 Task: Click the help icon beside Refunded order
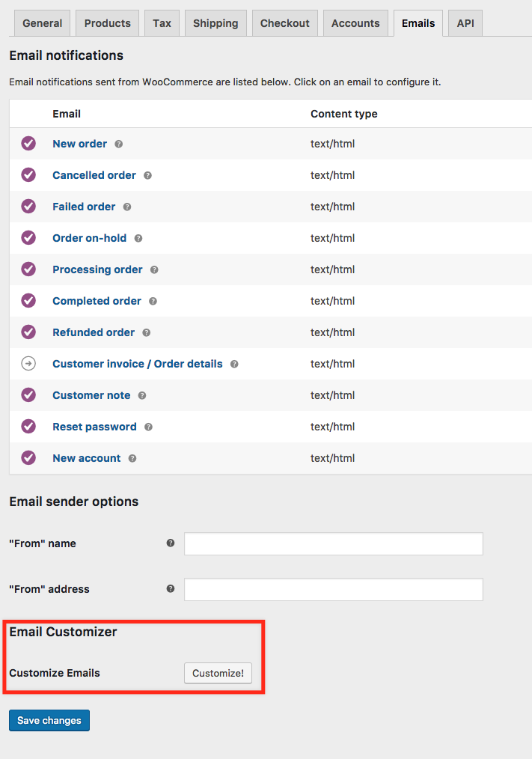point(146,332)
